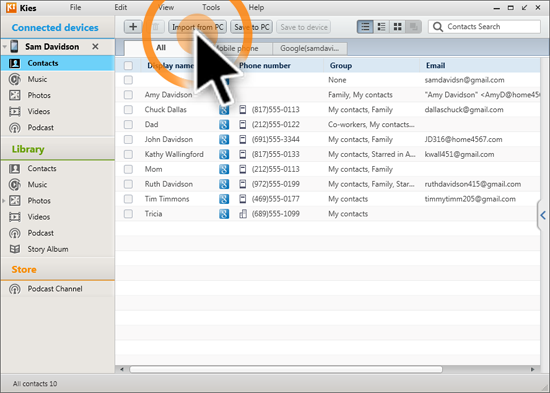This screenshot has height=393, width=550.
Task: Click Import from PC button
Action: click(197, 27)
